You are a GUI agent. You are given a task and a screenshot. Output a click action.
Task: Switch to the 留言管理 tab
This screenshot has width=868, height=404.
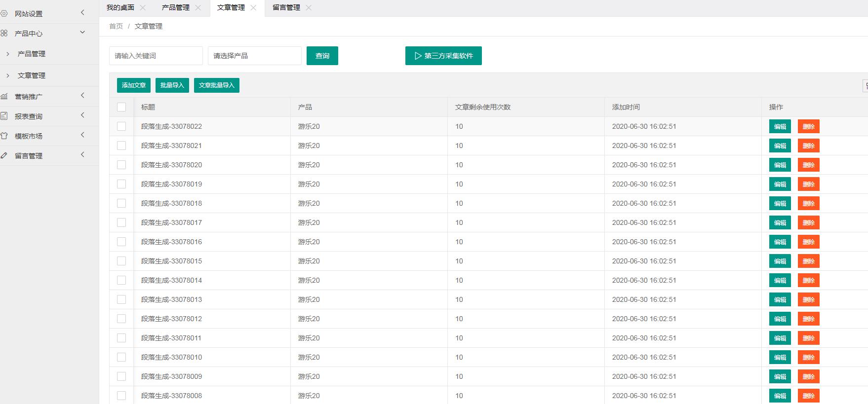[286, 7]
